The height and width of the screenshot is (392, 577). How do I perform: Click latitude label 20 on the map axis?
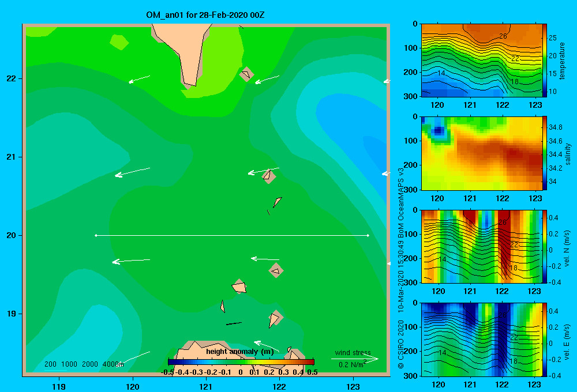click(12, 235)
